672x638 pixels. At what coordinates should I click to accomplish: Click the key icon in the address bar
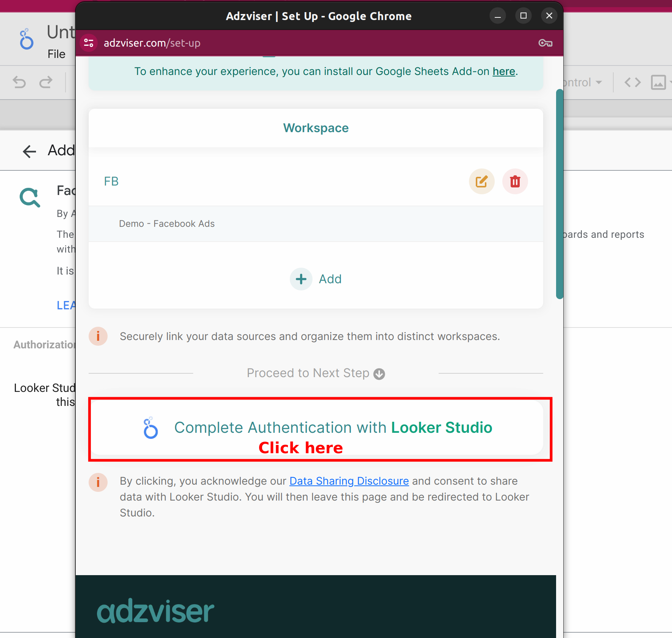pos(545,43)
